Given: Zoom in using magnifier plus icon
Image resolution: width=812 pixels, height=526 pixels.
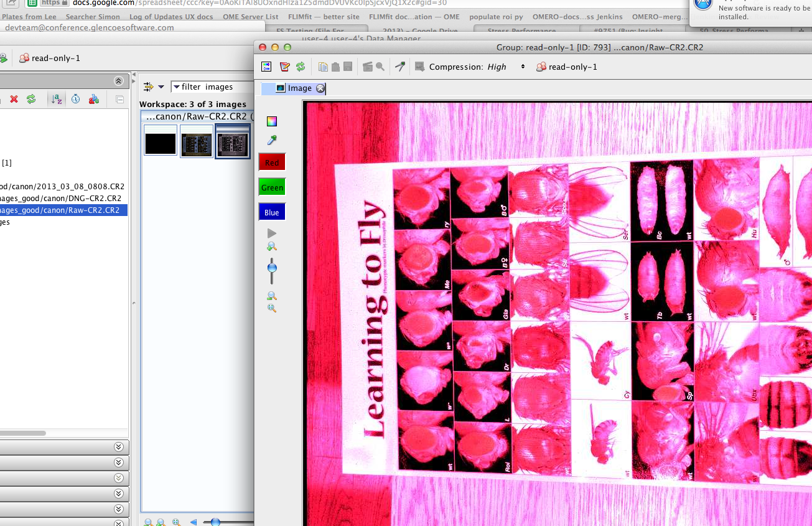Looking at the screenshot, I should click(271, 247).
